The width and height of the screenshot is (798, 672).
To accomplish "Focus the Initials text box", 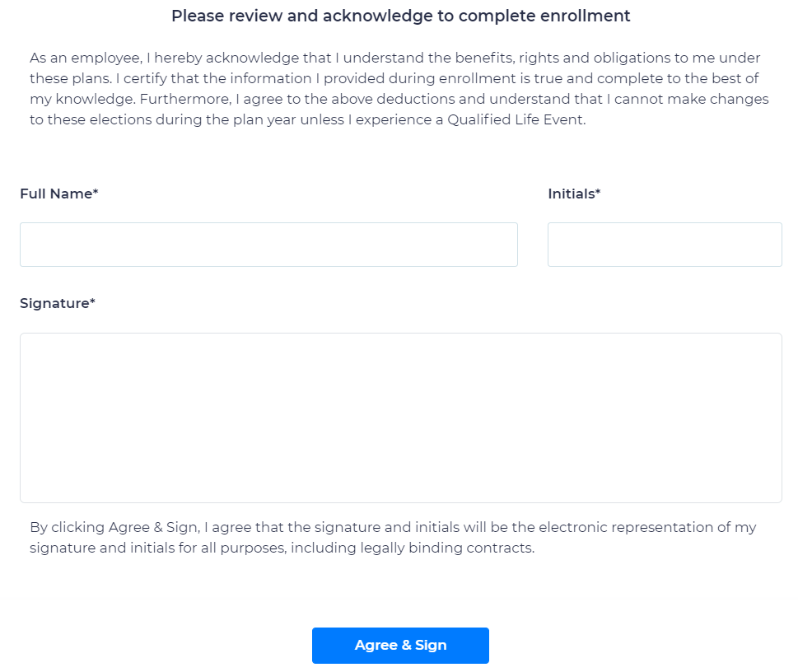I will (664, 245).
